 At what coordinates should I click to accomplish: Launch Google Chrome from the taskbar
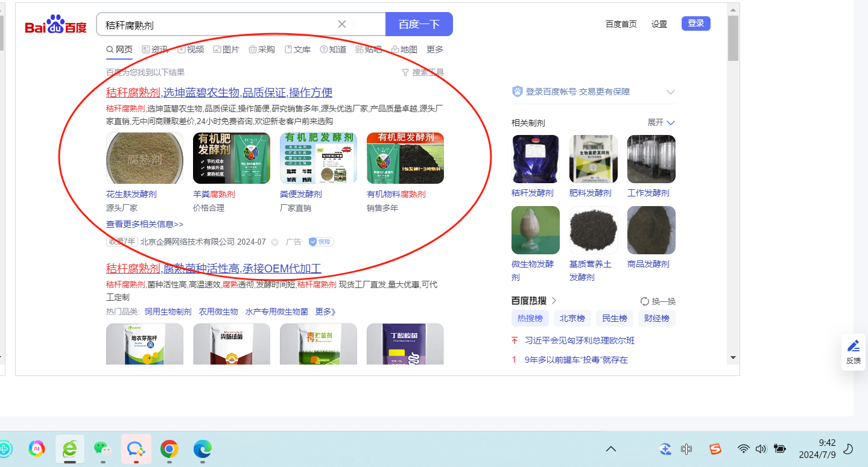[x=169, y=449]
